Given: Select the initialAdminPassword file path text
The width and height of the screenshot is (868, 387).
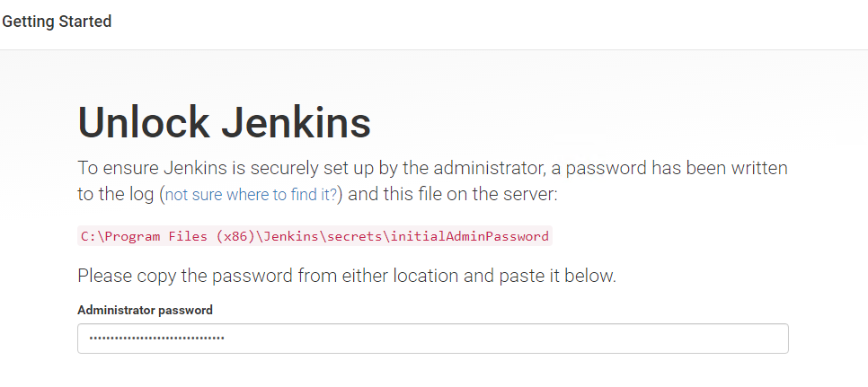Looking at the screenshot, I should tap(315, 236).
